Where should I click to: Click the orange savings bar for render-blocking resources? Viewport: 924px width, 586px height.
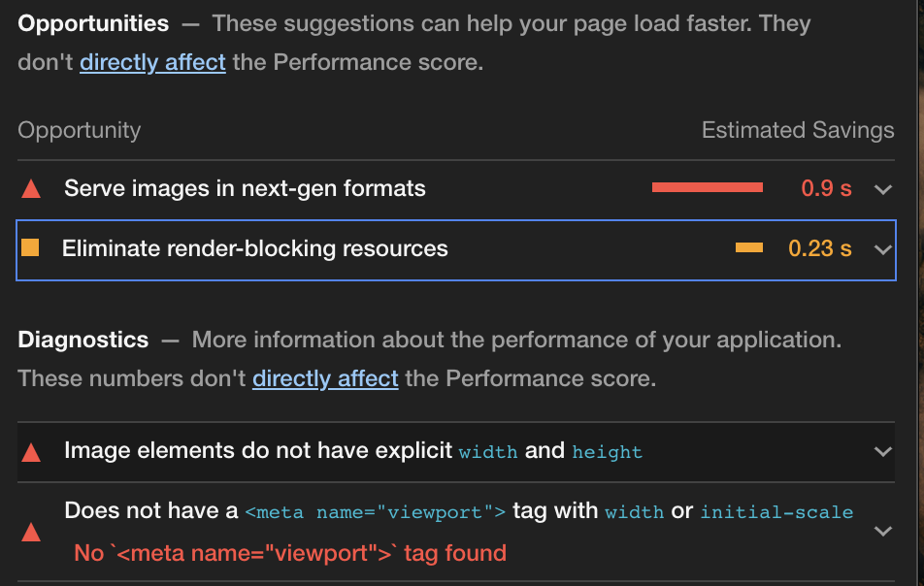pos(748,248)
